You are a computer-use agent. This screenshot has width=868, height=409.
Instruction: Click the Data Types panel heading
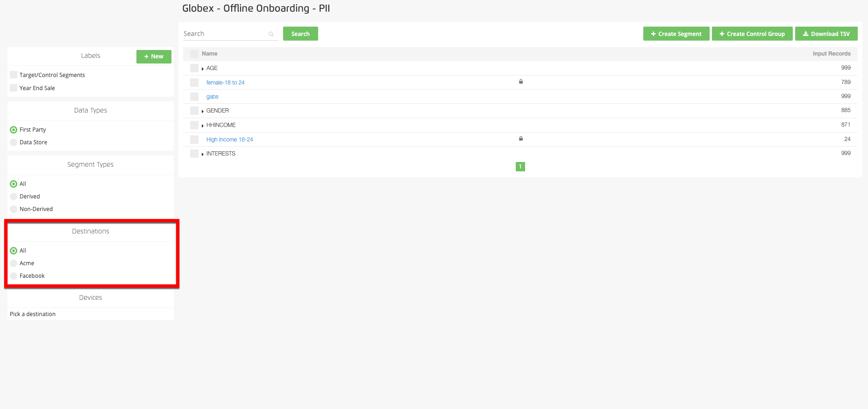tap(90, 110)
